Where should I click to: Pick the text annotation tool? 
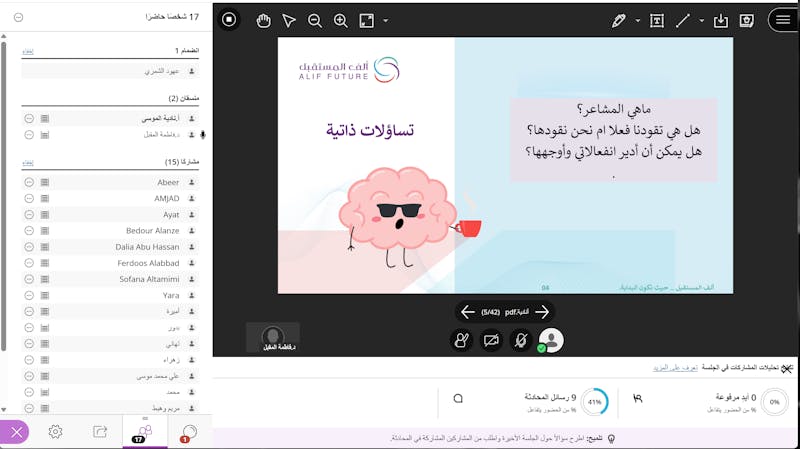[657, 20]
